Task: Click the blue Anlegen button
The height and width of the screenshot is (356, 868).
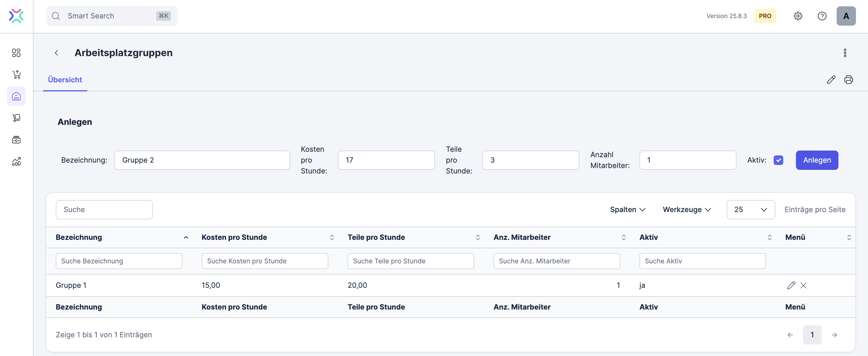Action: (816, 160)
